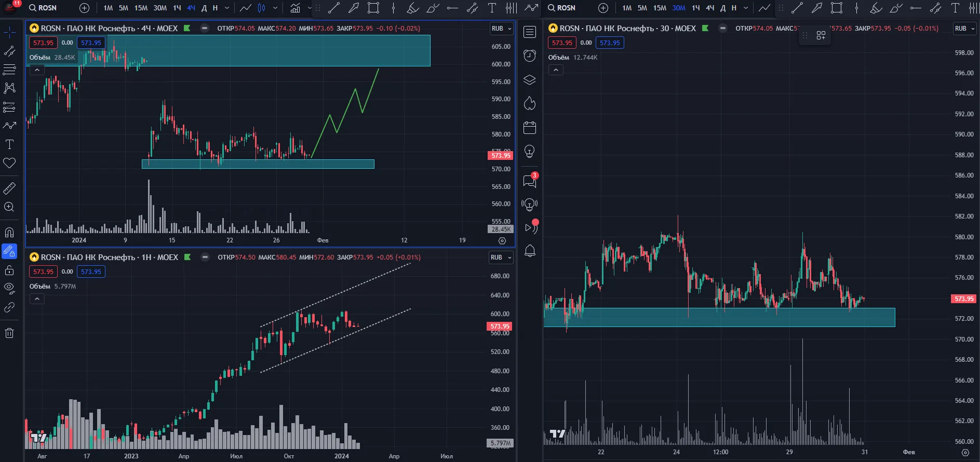Open the watchlist panel icon
Screen dimensions: 980x462
[x=530, y=32]
